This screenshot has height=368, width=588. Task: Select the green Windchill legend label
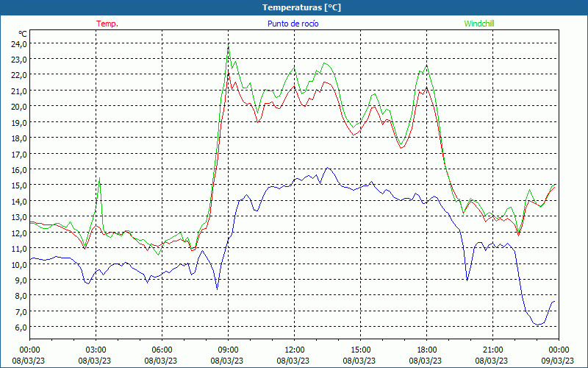click(479, 24)
